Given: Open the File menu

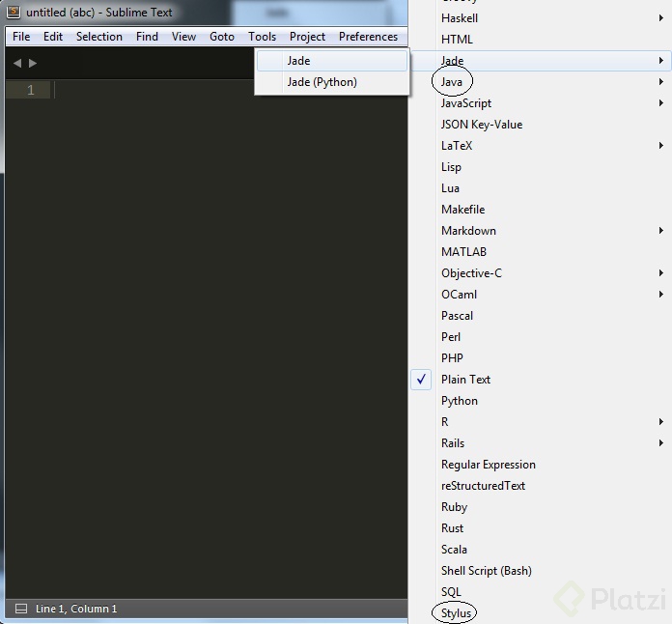Looking at the screenshot, I should coord(21,37).
